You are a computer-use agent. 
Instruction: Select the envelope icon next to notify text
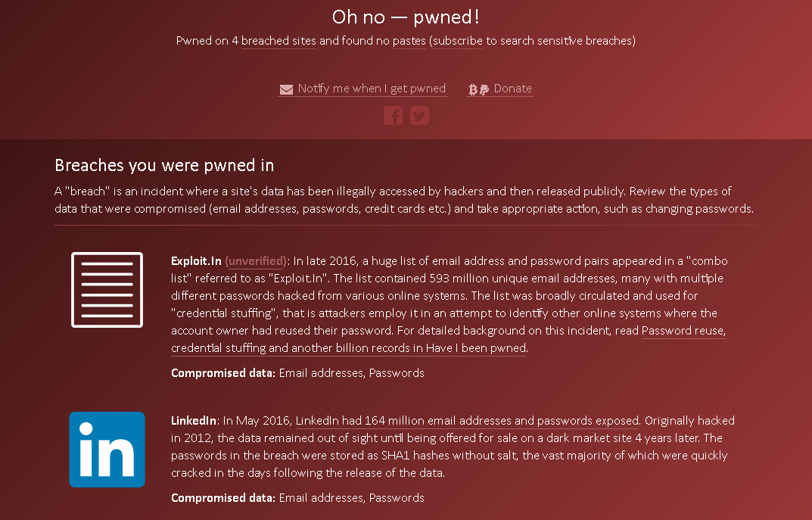(x=286, y=89)
